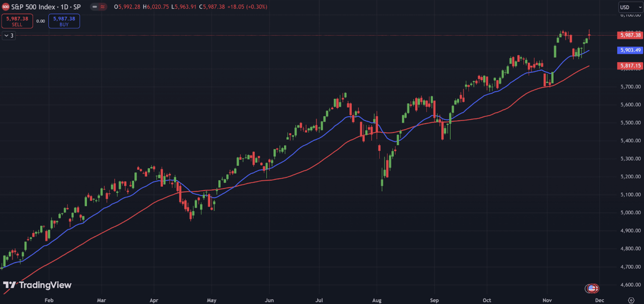Click the Aug label on time axis
The width and height of the screenshot is (644, 304).
[x=377, y=300]
